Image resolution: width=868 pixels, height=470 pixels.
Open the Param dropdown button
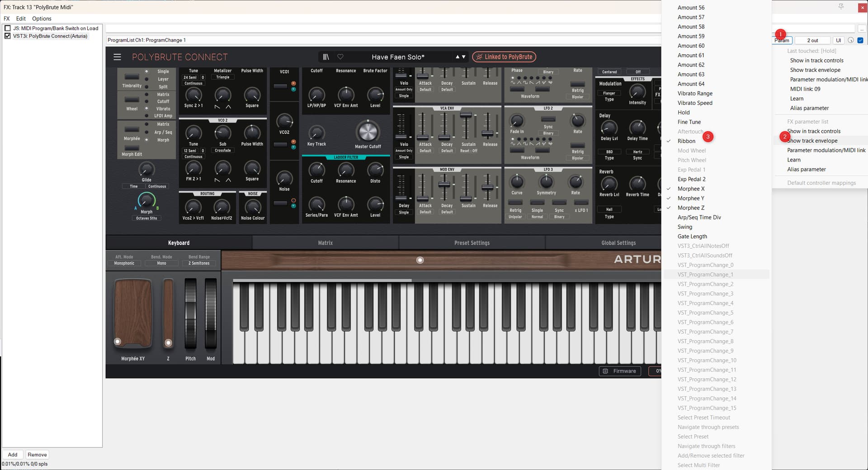click(x=783, y=40)
